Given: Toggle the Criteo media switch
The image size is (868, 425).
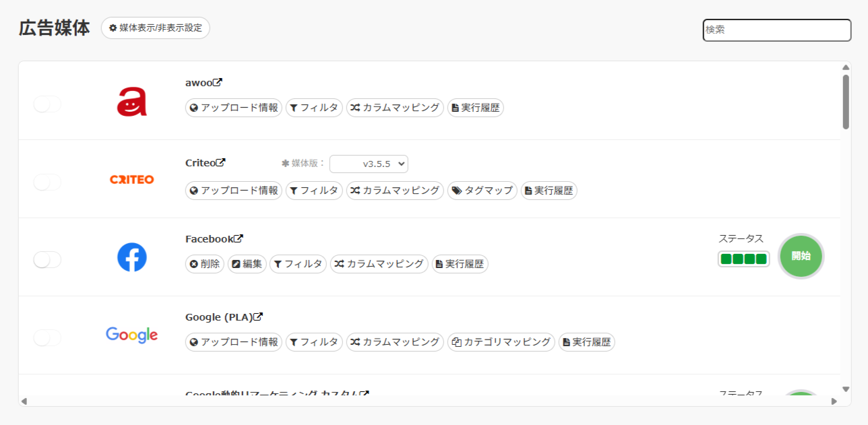Looking at the screenshot, I should [47, 182].
